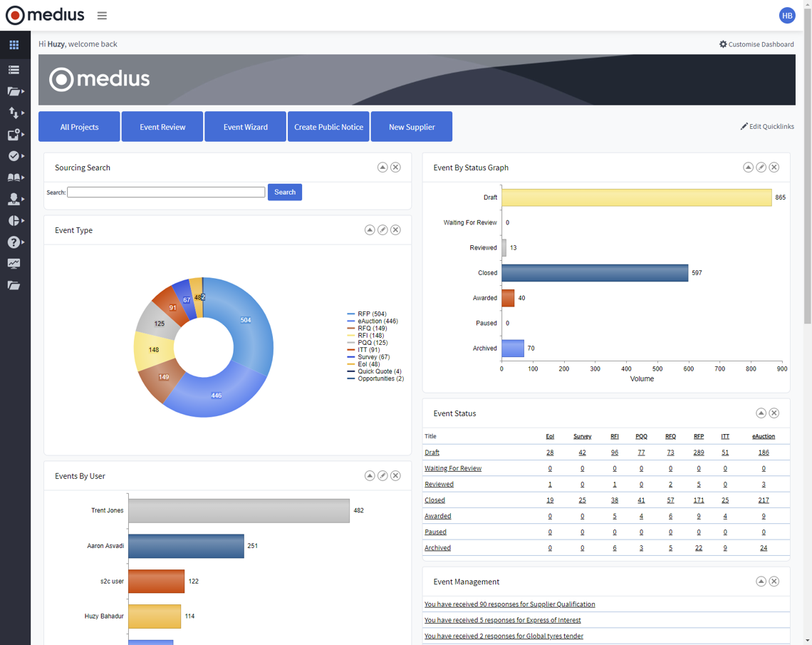Open the help question mark sidebar icon
The height and width of the screenshot is (645, 812).
point(14,242)
